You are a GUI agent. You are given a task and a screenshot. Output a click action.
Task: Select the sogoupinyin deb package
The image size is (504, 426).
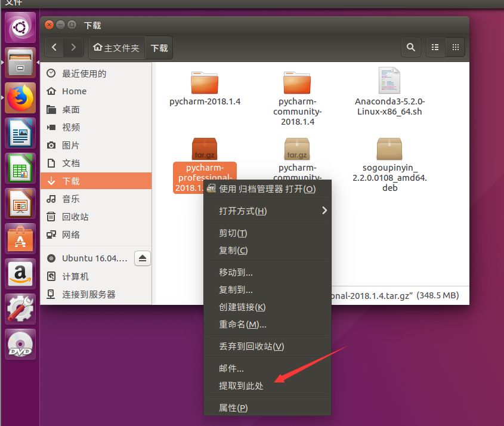click(x=389, y=165)
